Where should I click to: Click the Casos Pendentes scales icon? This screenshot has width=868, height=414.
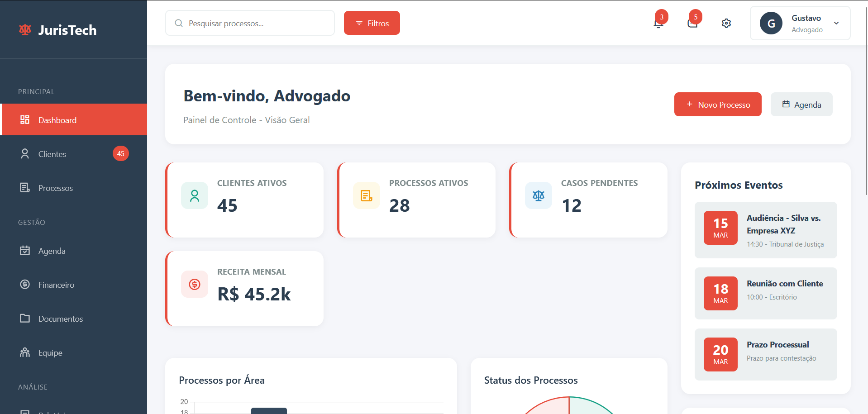[x=539, y=195]
